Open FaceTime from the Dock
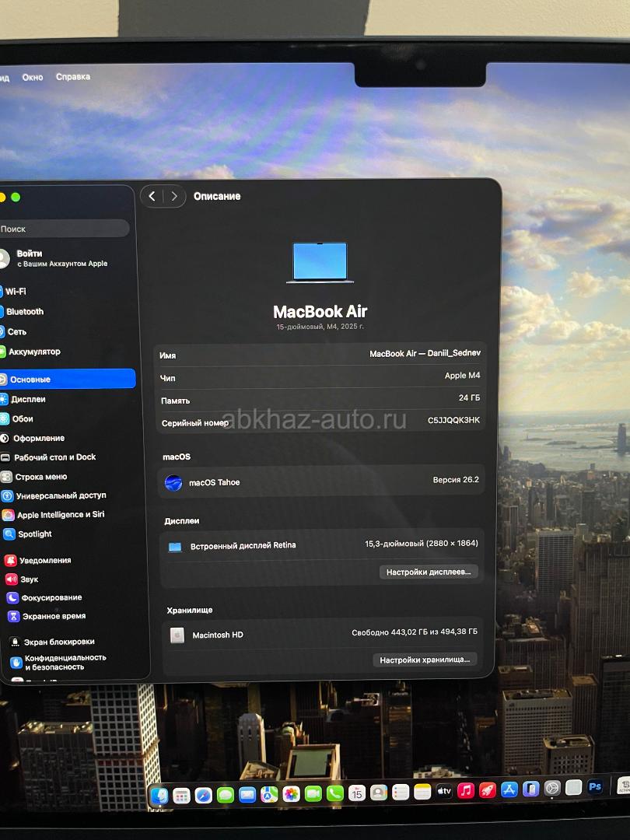 pos(313,794)
